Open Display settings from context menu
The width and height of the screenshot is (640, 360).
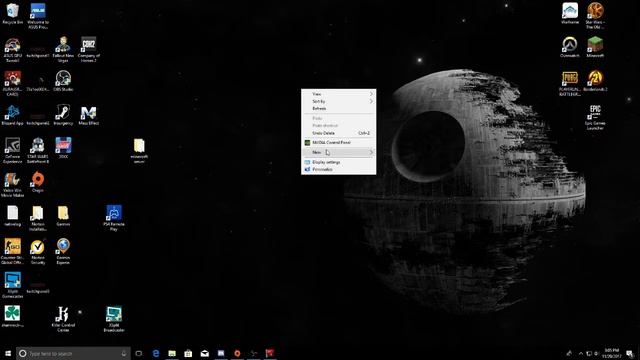pos(338,162)
